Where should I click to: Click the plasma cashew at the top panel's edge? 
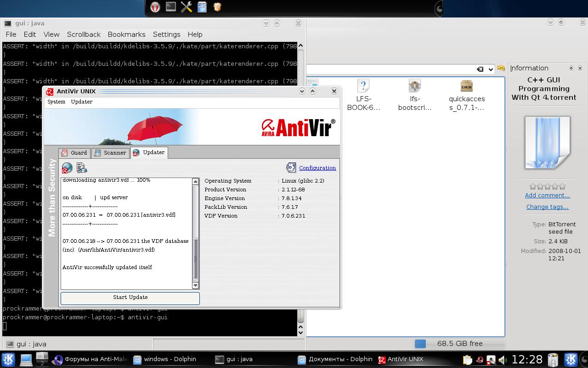tap(440, 8)
